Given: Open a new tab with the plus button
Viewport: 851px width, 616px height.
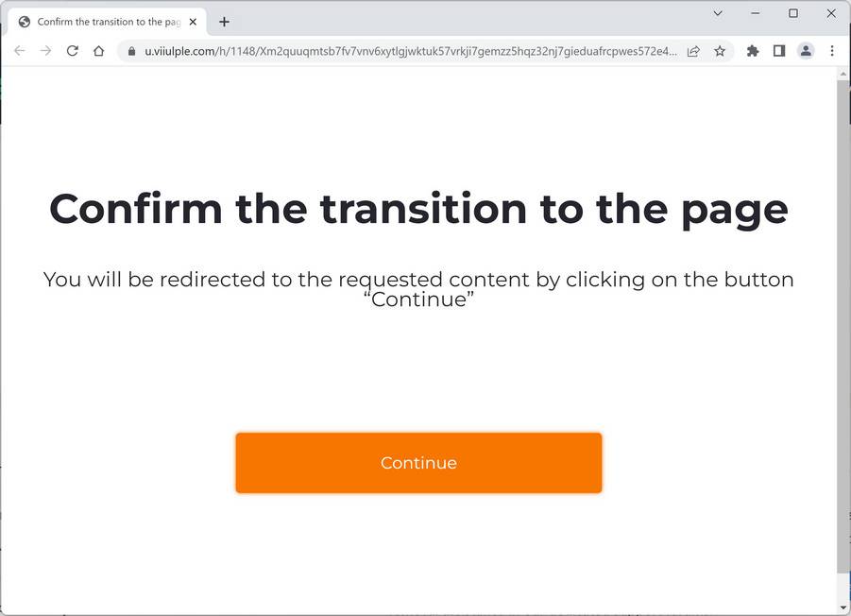Looking at the screenshot, I should pos(224,22).
